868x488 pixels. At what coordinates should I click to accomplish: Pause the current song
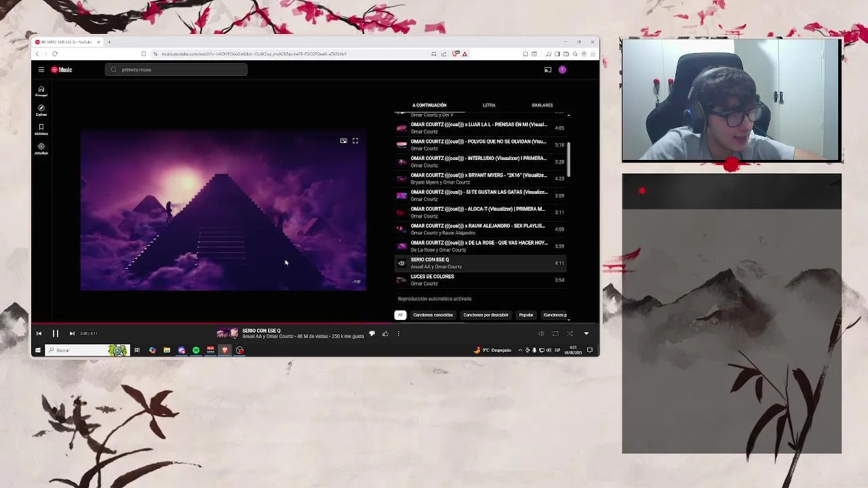click(x=56, y=333)
